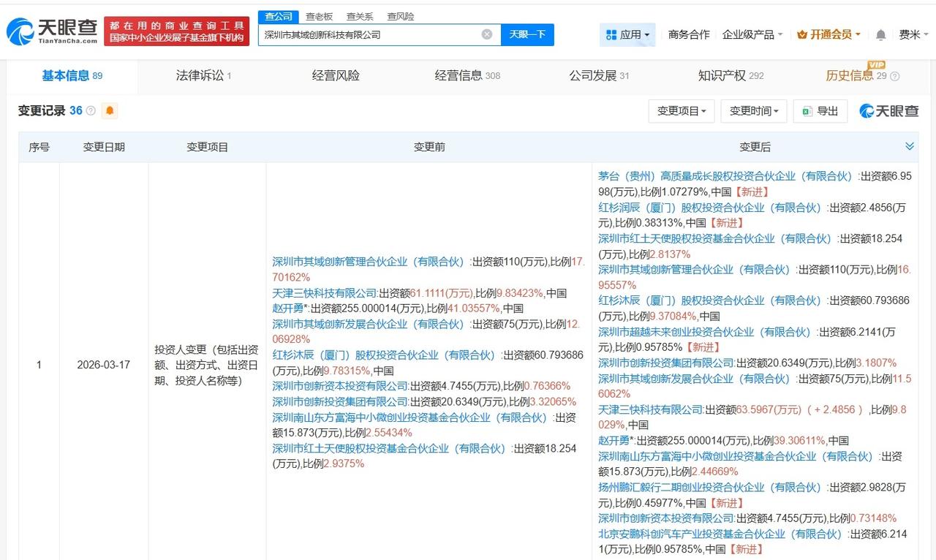Open 天津三快科技有限公司 in 变更前 column
The height and width of the screenshot is (560, 936).
pyautogui.click(x=325, y=293)
